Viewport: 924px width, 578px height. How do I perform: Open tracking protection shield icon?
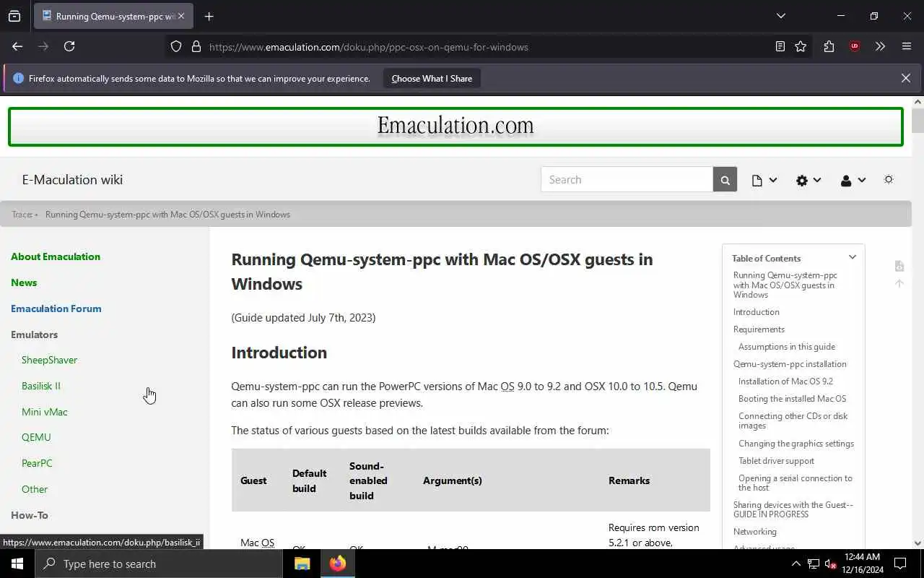click(x=176, y=46)
